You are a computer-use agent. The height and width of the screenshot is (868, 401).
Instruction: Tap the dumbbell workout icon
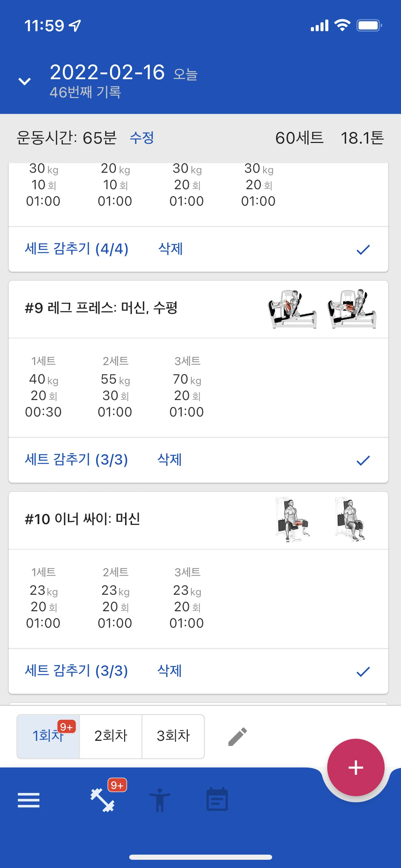tap(102, 800)
